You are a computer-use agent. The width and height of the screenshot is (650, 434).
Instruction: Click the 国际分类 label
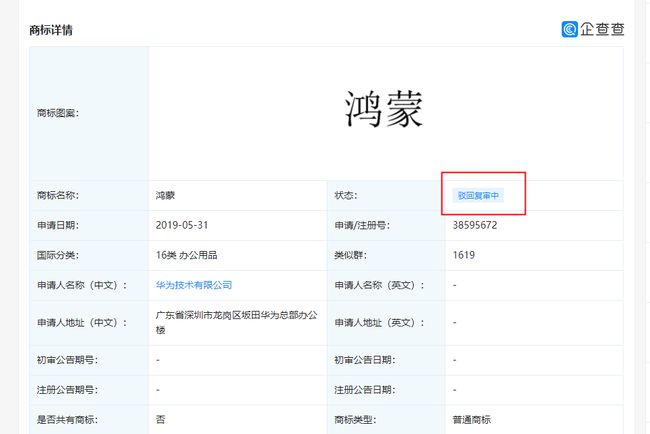point(58,255)
